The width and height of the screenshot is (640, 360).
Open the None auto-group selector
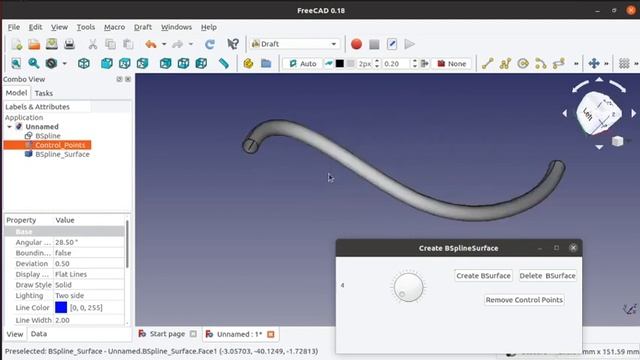(x=451, y=64)
